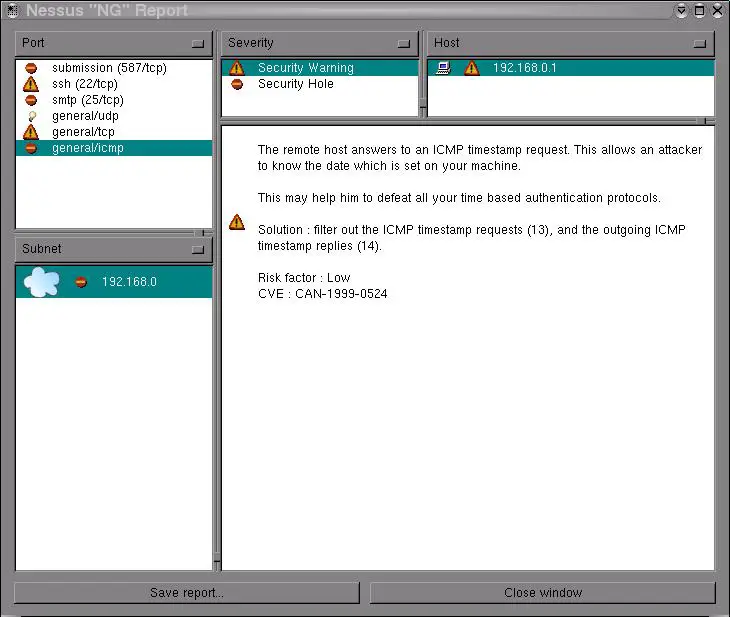The image size is (730, 617).
Task: Click the Save report... button
Action: point(187,593)
